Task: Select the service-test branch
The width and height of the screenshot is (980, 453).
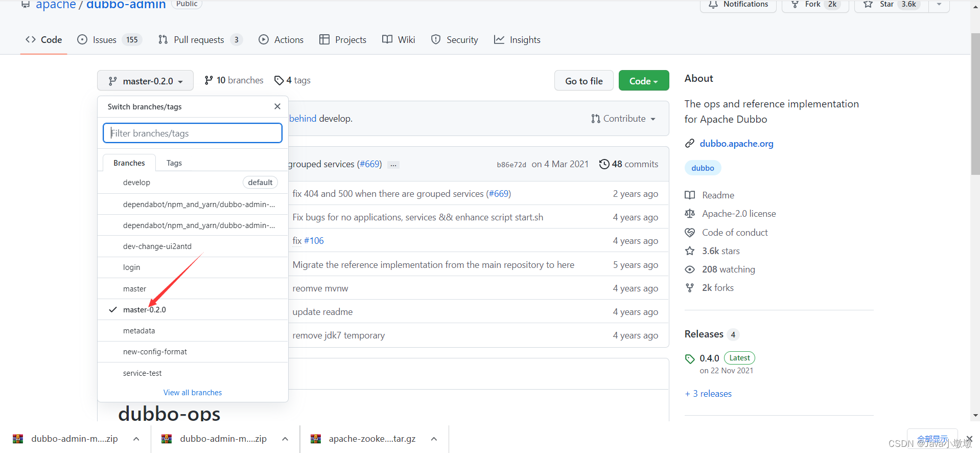Action: 193,373
